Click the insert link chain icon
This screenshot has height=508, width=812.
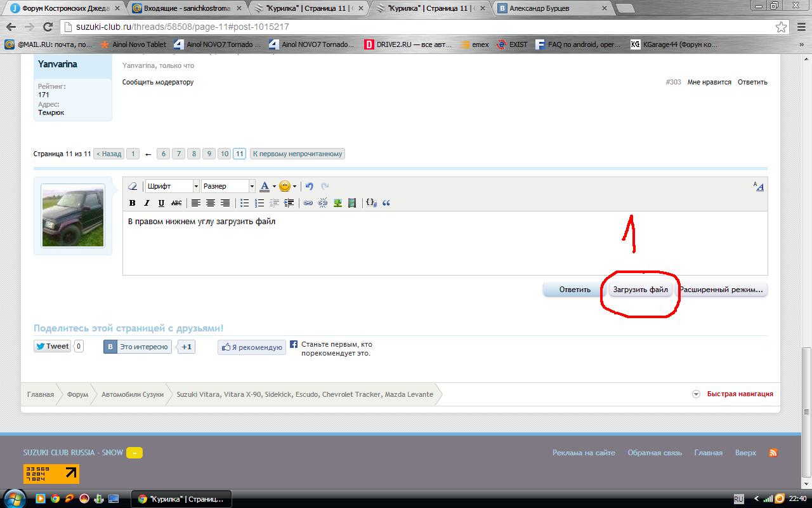tap(308, 203)
